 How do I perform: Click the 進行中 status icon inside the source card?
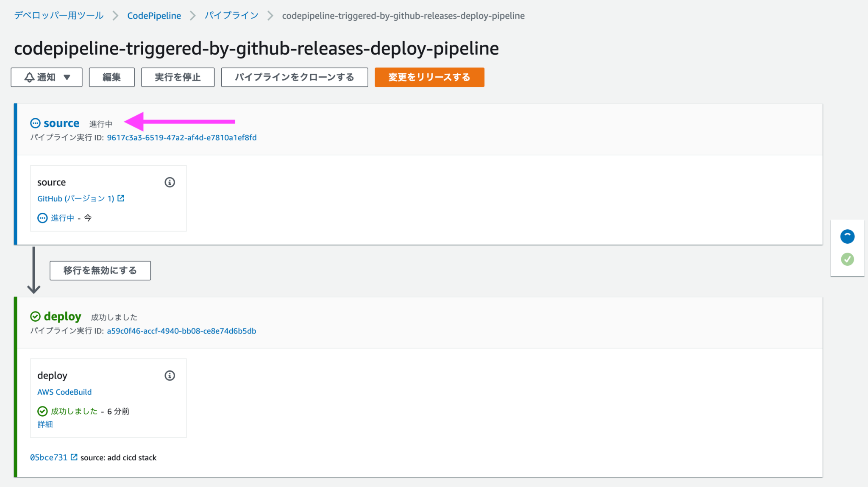click(x=42, y=217)
